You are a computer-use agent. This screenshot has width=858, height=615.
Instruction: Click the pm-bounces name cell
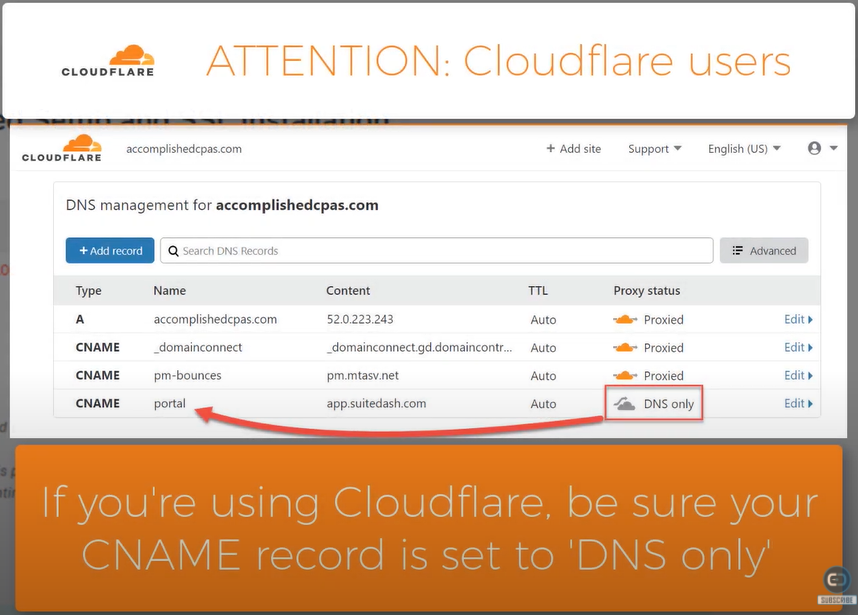coord(188,375)
